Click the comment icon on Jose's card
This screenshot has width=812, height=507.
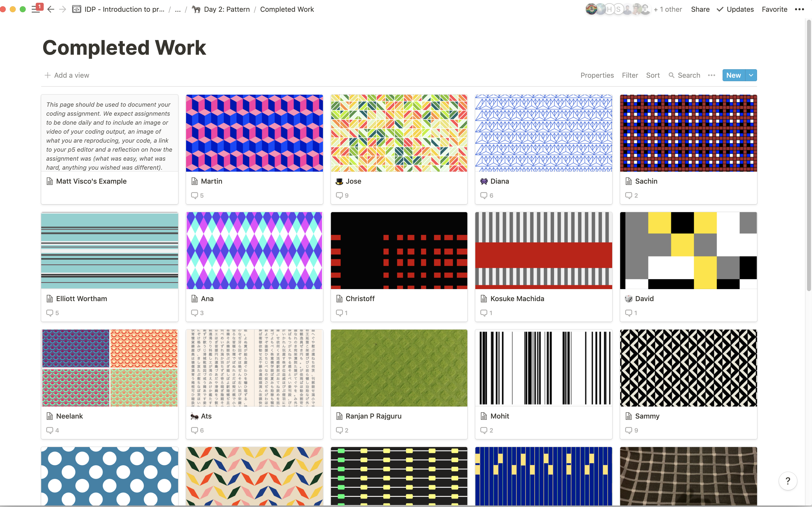(x=339, y=195)
